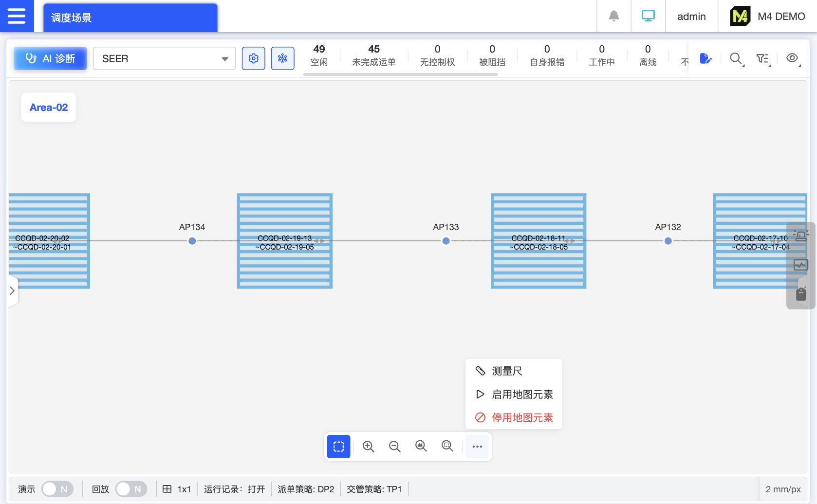Open the AI 诊断 diagnostics panel

tap(50, 58)
